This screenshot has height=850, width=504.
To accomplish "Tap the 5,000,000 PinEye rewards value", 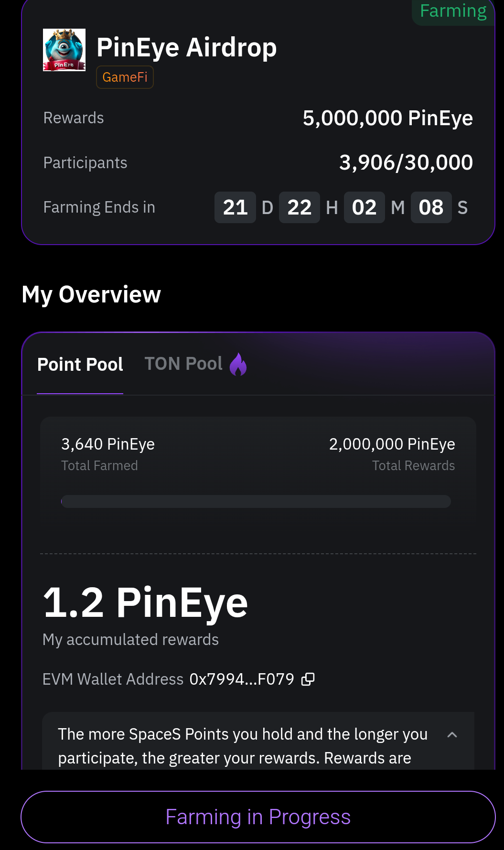I will (x=387, y=118).
